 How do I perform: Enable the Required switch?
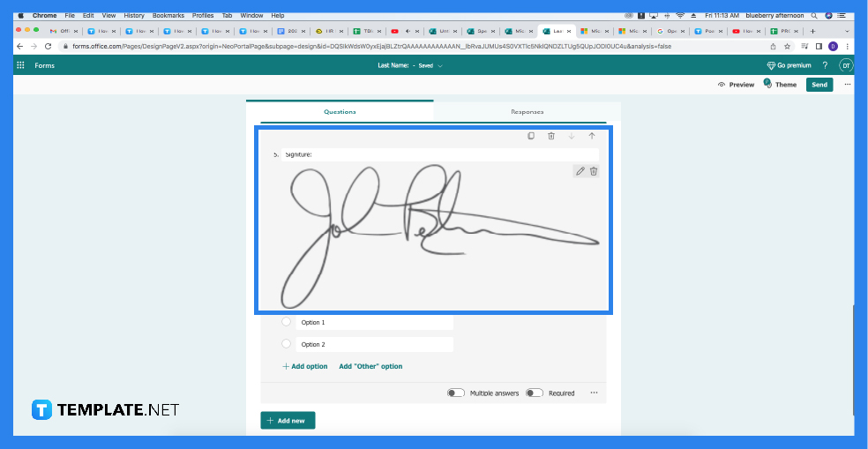[x=534, y=393]
